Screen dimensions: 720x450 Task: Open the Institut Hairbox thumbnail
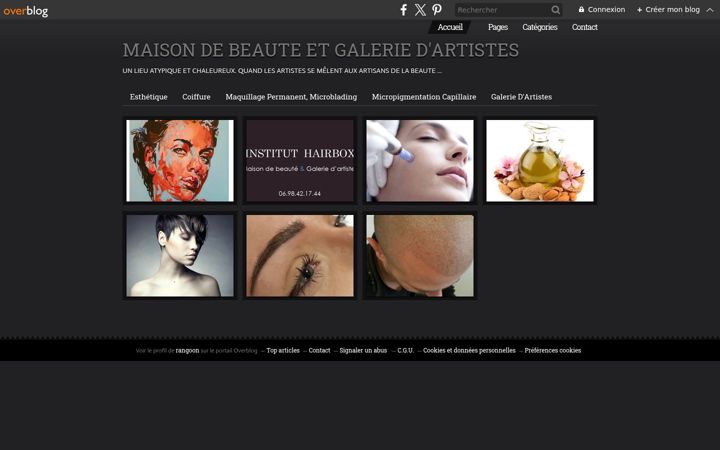[300, 161]
